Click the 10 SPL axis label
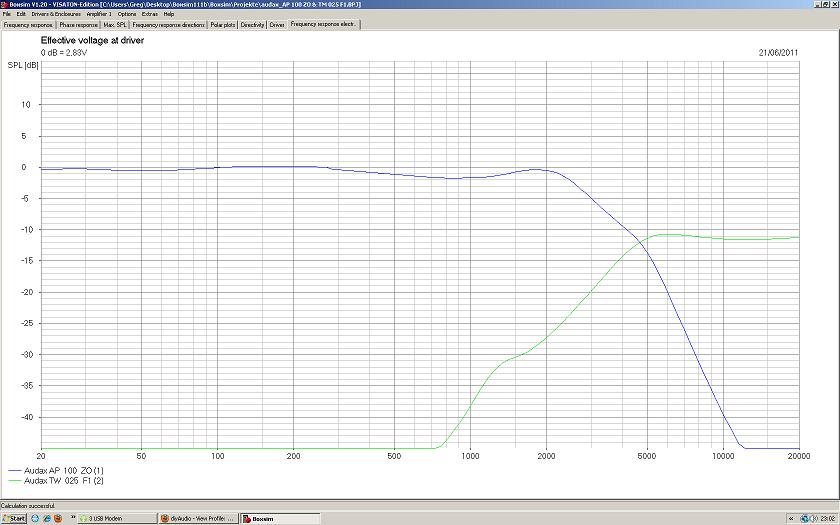Screen dimensions: 840x525 click(26, 104)
